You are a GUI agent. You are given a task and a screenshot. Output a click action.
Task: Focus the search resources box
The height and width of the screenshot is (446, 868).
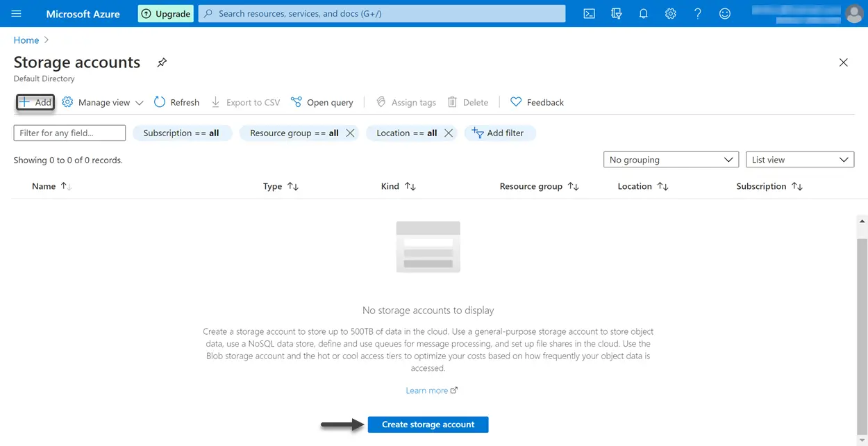[x=382, y=13]
